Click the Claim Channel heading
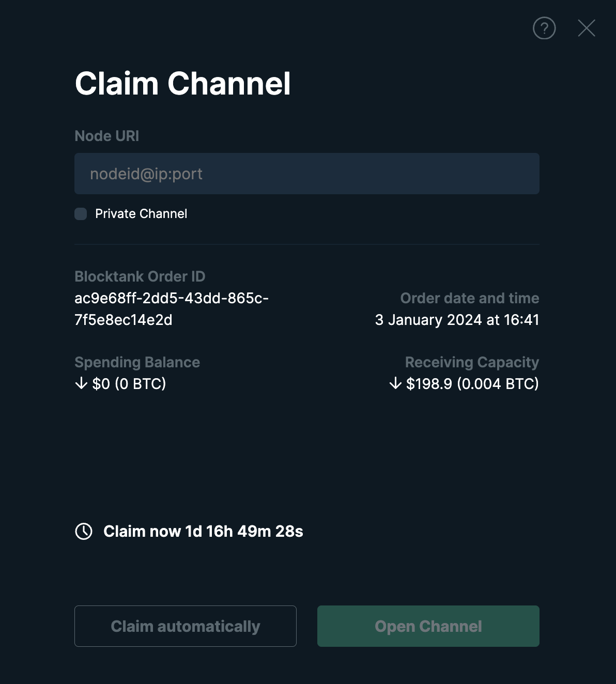 (183, 83)
